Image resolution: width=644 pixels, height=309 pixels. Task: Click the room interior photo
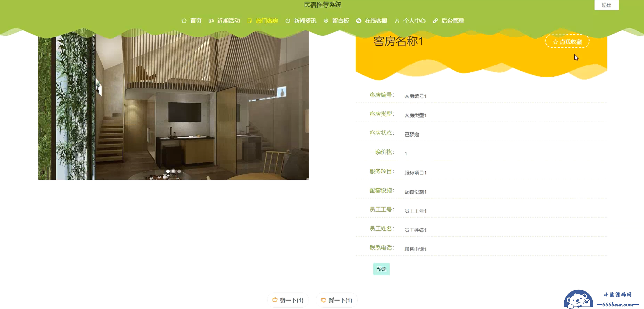tap(174, 105)
